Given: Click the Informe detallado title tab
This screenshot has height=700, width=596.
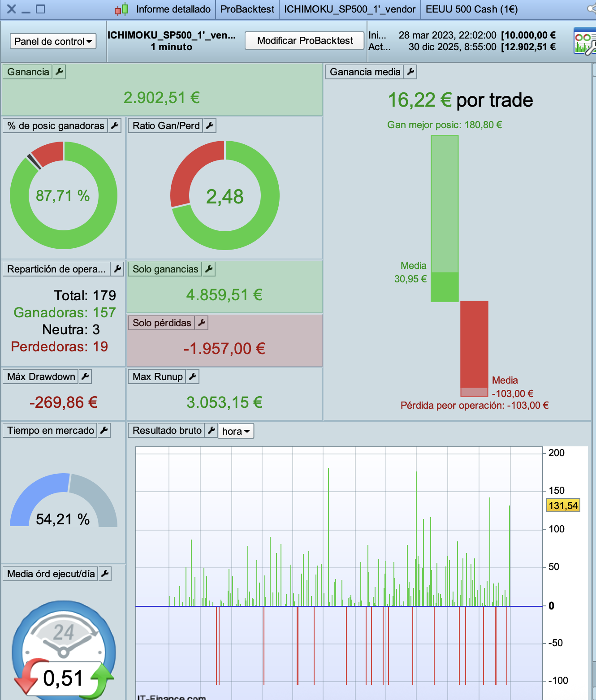Looking at the screenshot, I should click(173, 9).
